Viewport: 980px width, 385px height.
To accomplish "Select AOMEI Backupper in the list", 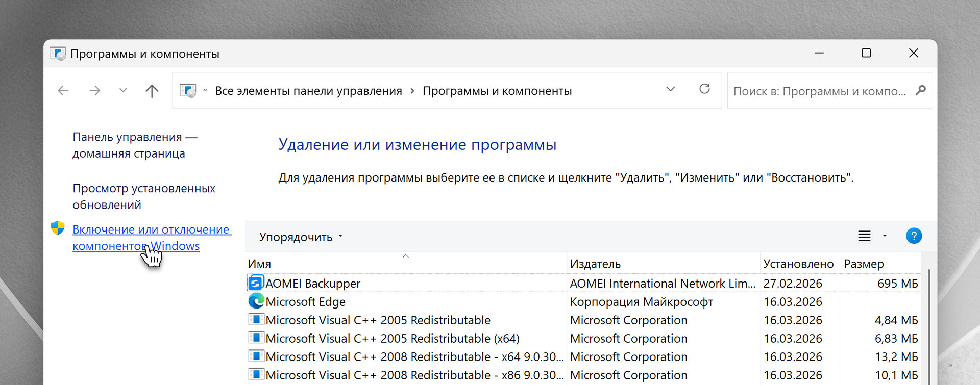I will click(x=312, y=284).
